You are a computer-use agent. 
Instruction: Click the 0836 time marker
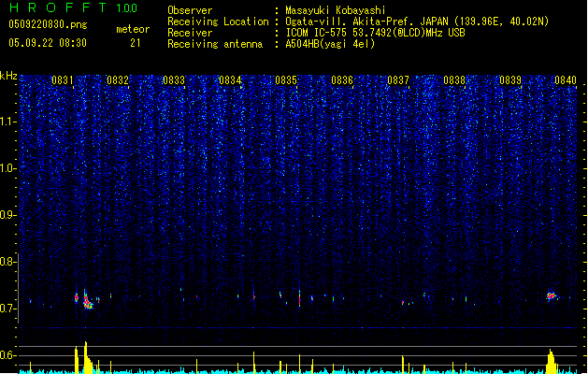(x=342, y=80)
